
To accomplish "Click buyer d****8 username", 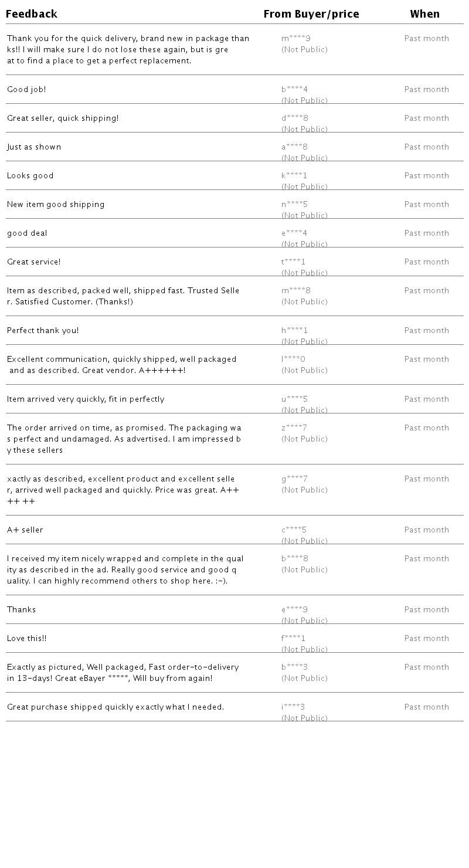I will [294, 118].
